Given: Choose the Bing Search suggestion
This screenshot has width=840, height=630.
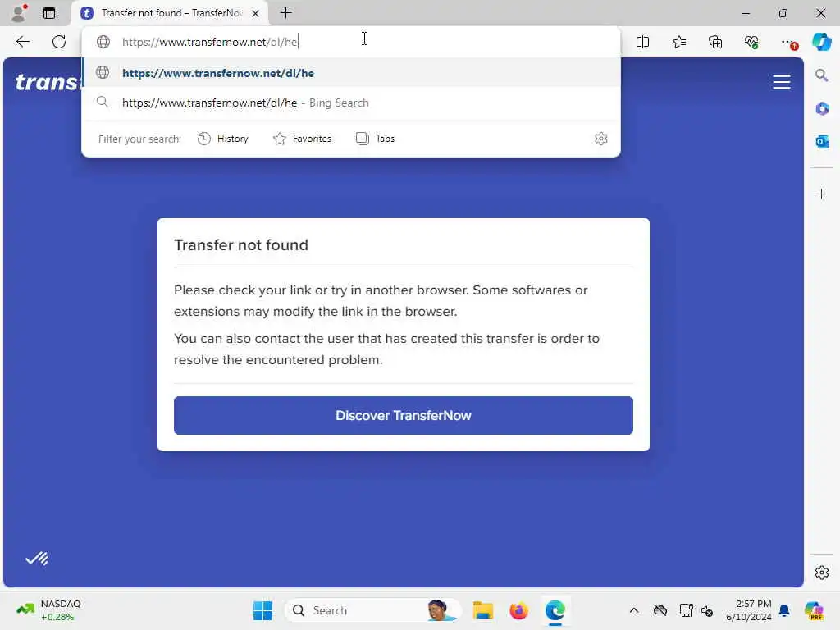Looking at the screenshot, I should [x=351, y=103].
